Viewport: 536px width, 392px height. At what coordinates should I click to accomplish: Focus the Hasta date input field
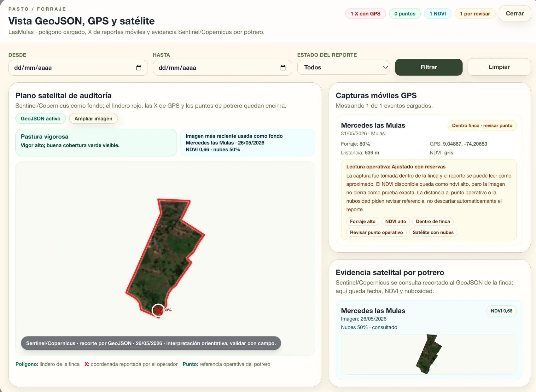coord(223,68)
